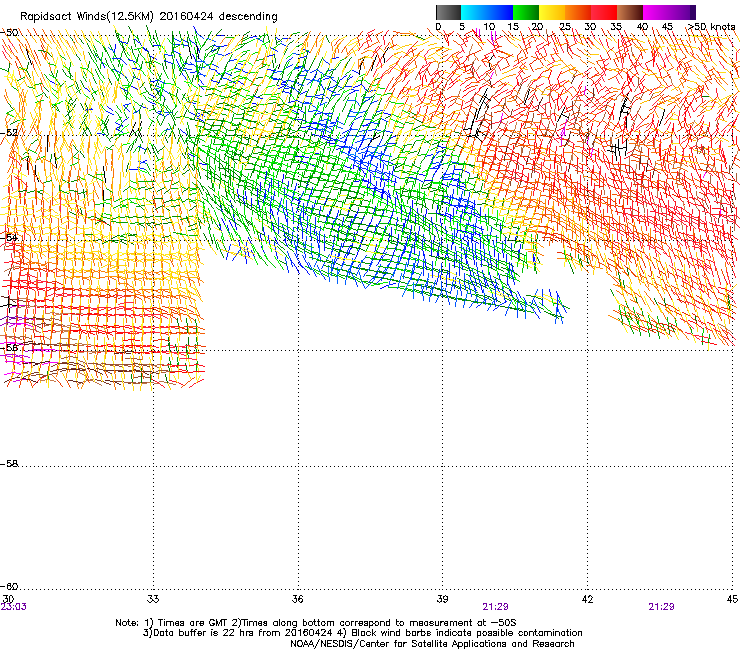Click the gray 0-5 knots legend swatch
This screenshot has width=740, height=650.
tap(448, 12)
